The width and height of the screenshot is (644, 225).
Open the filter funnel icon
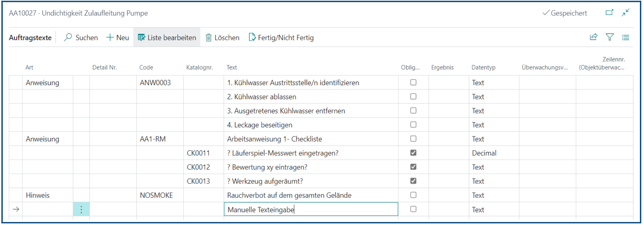coord(610,37)
